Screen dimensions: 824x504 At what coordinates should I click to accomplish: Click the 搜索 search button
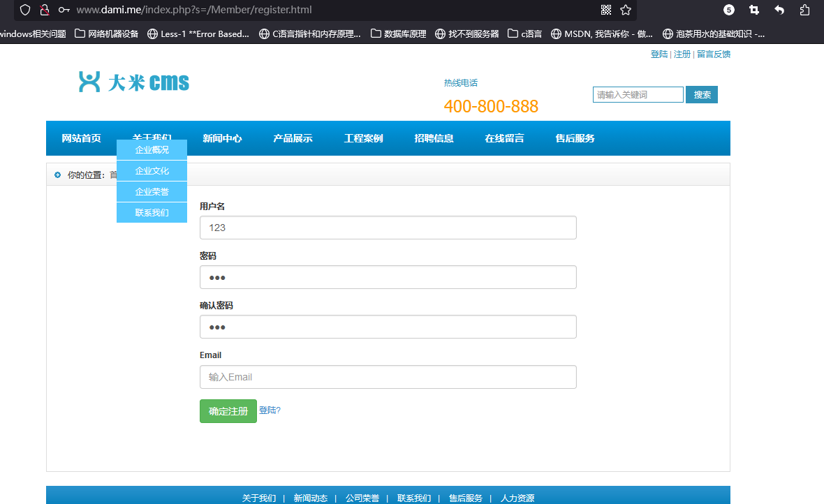click(701, 94)
